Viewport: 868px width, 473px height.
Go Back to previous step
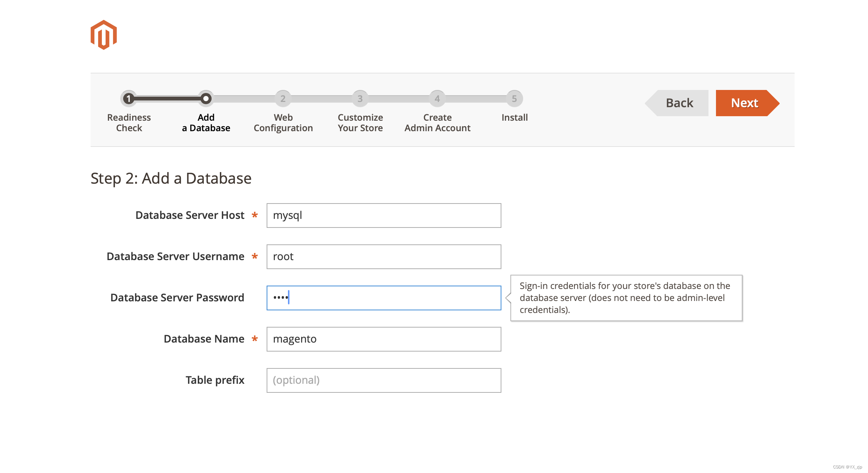tap(679, 103)
